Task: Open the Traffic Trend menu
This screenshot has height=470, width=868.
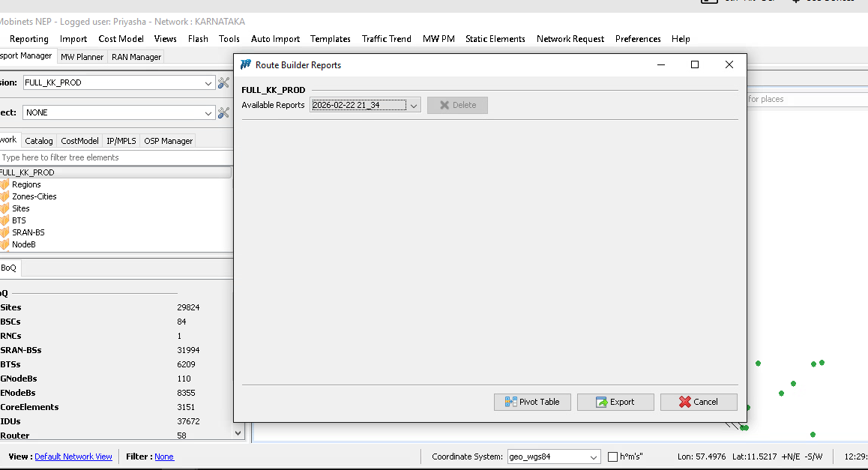Action: click(x=386, y=39)
